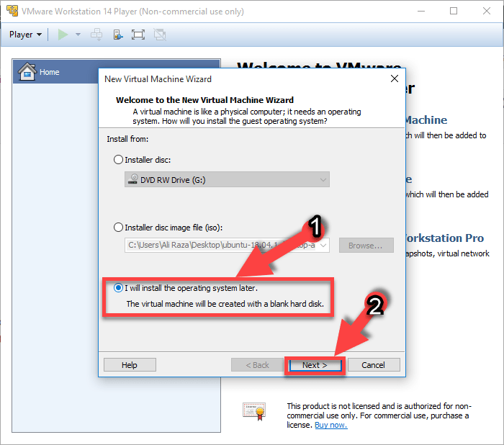This screenshot has height=445, width=504.
Task: Click the license certificate icon
Action: click(x=253, y=411)
